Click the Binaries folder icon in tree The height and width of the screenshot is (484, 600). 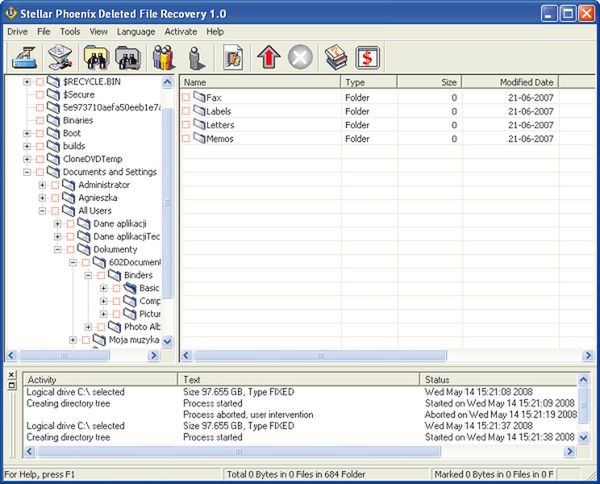[54, 120]
